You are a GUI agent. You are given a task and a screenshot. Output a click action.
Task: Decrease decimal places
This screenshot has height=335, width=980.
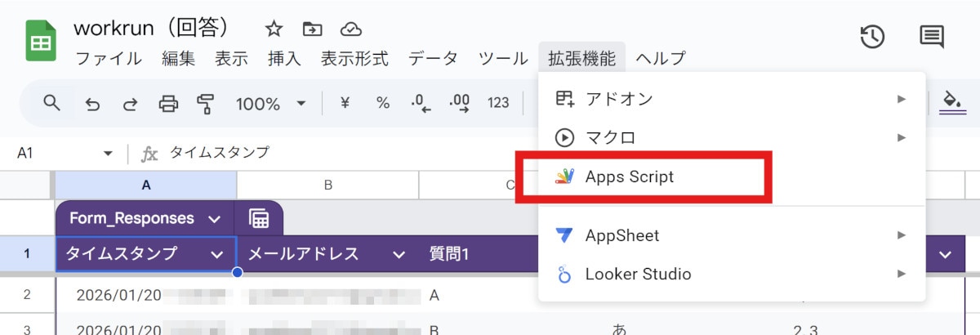point(421,104)
